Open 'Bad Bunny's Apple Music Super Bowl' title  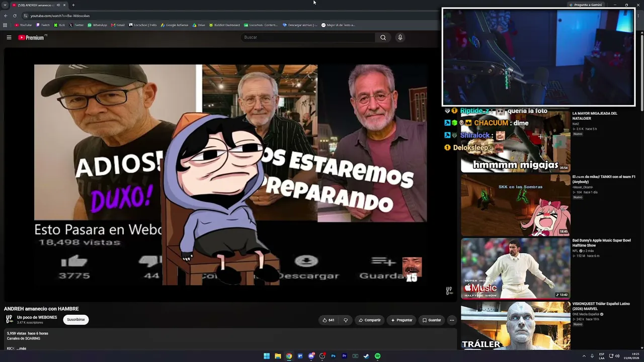coord(601,243)
